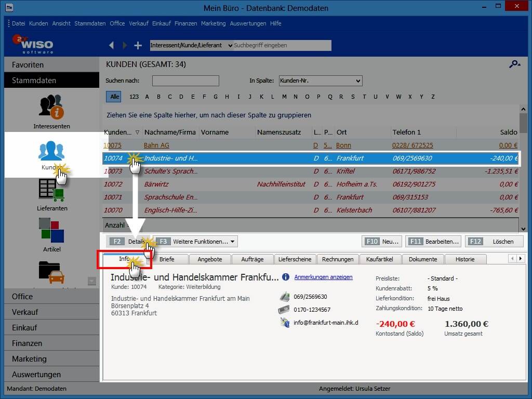Switch to the Angebote tab

coord(210,259)
